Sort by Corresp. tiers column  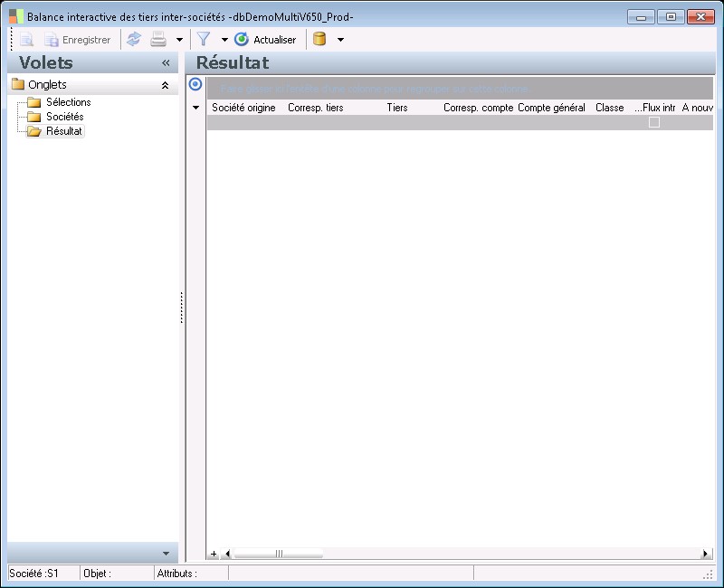(x=315, y=108)
